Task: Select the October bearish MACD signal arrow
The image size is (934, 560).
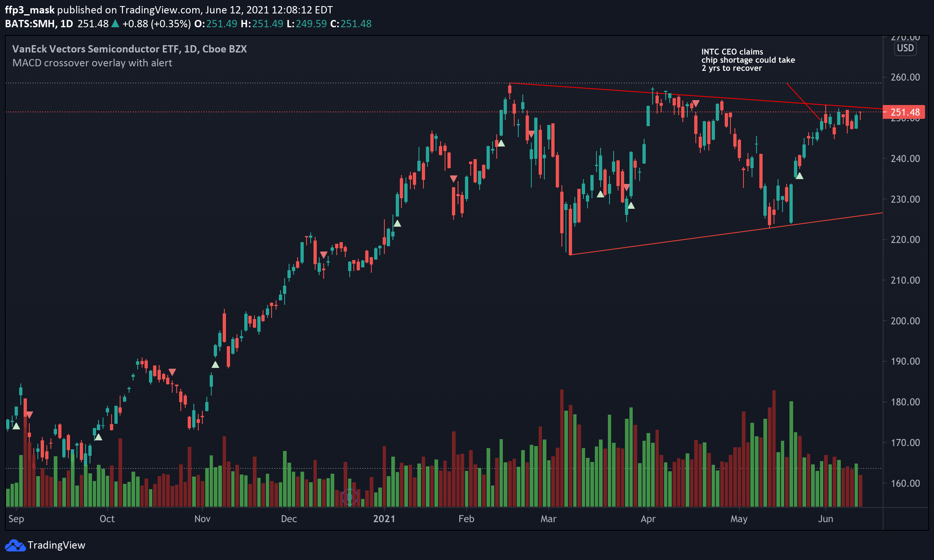Action: (172, 372)
